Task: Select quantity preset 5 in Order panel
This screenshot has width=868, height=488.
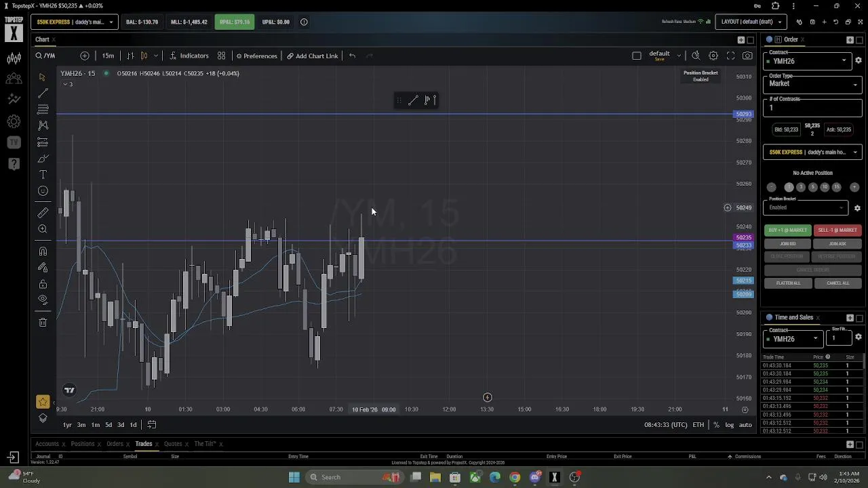Action: click(812, 187)
